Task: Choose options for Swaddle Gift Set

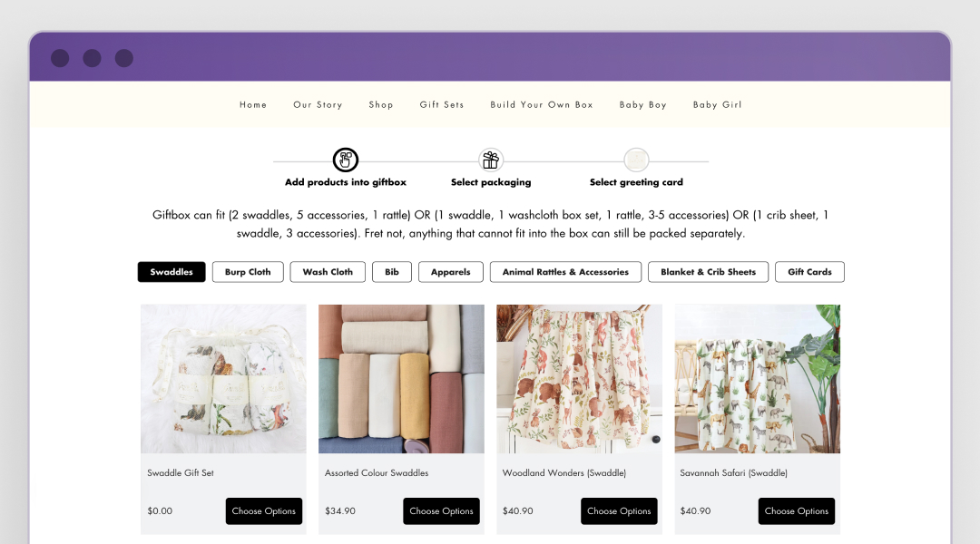Action: pos(264,510)
